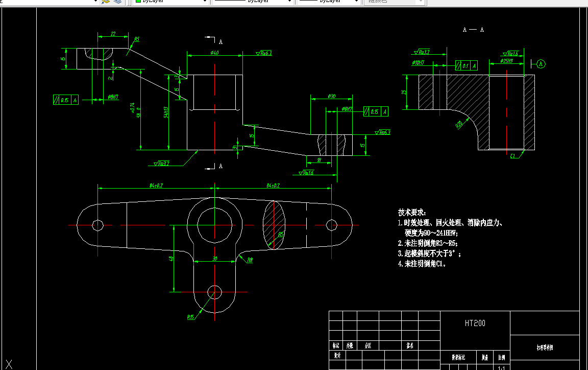Select the HT200 material text
The image size is (588, 370).
pos(475,323)
